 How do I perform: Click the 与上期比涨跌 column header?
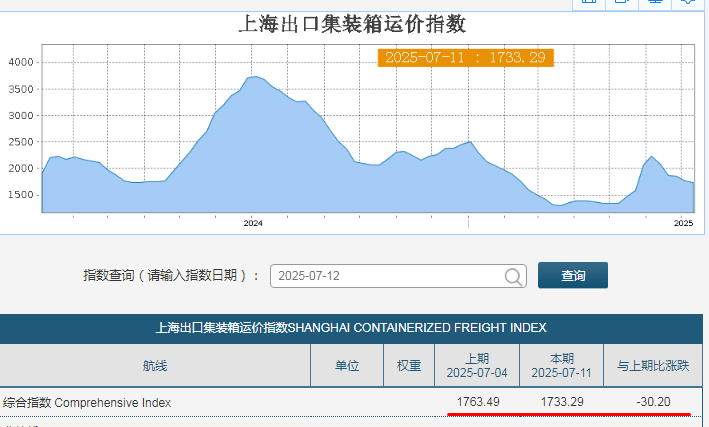pyautogui.click(x=653, y=365)
